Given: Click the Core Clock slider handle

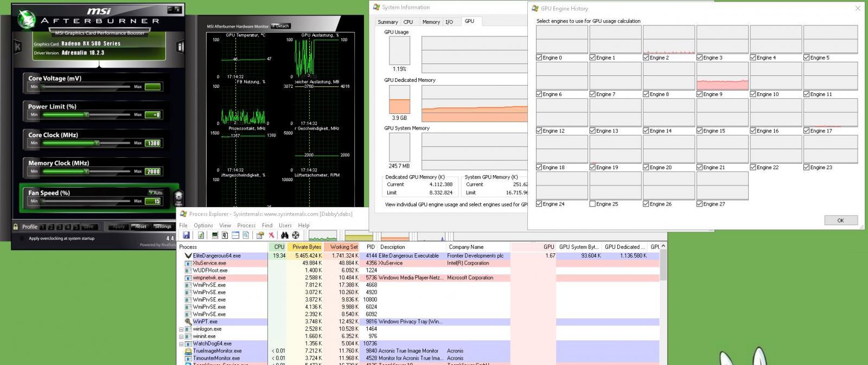Looking at the screenshot, I should pos(97,143).
